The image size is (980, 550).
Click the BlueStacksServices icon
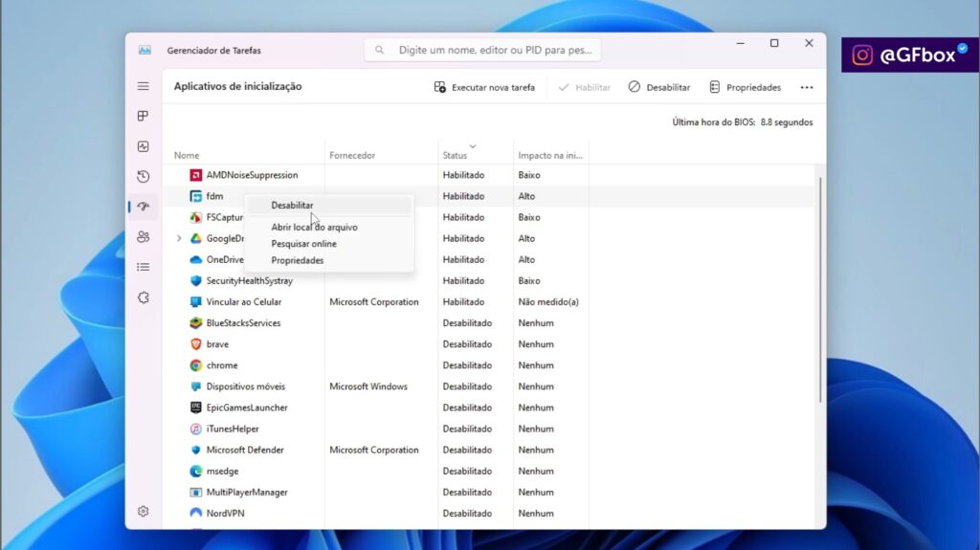click(195, 323)
